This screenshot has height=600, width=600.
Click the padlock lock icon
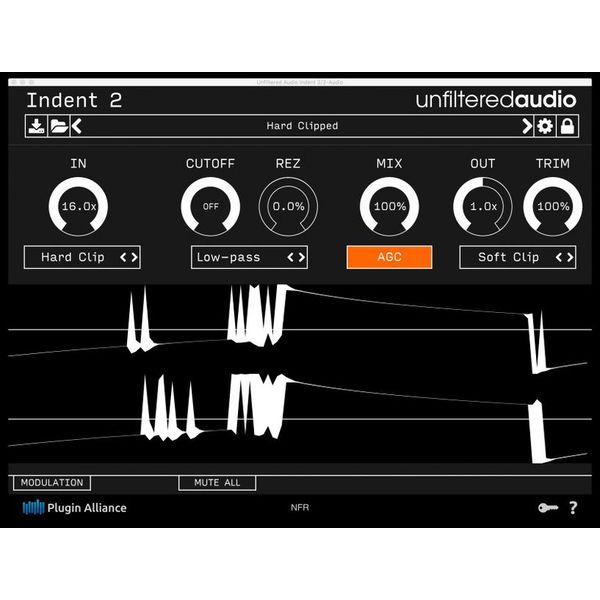click(567, 126)
